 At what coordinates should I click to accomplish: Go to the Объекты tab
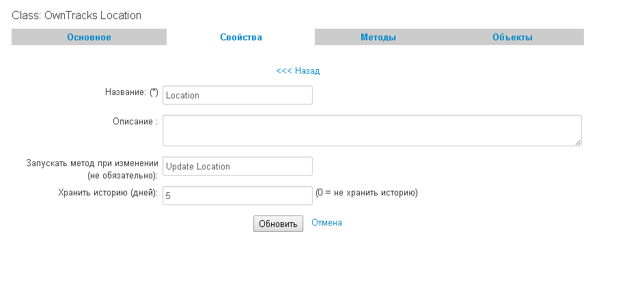coord(512,38)
